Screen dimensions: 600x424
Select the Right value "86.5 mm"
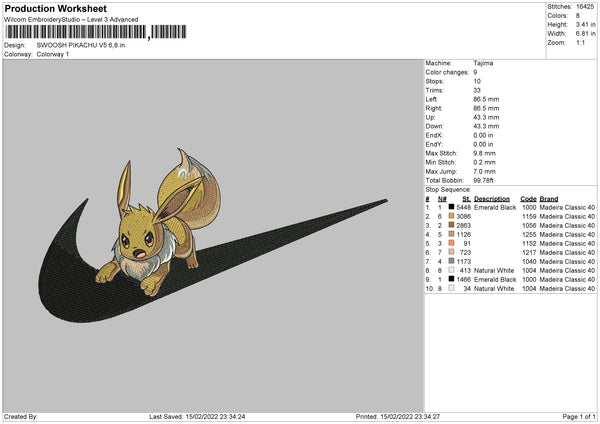tap(486, 108)
